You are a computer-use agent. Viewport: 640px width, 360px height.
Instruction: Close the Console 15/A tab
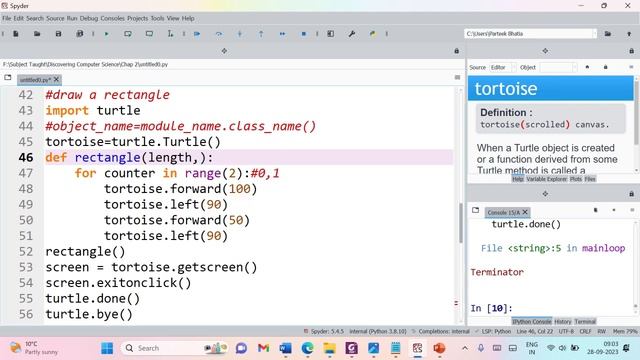[525, 212]
